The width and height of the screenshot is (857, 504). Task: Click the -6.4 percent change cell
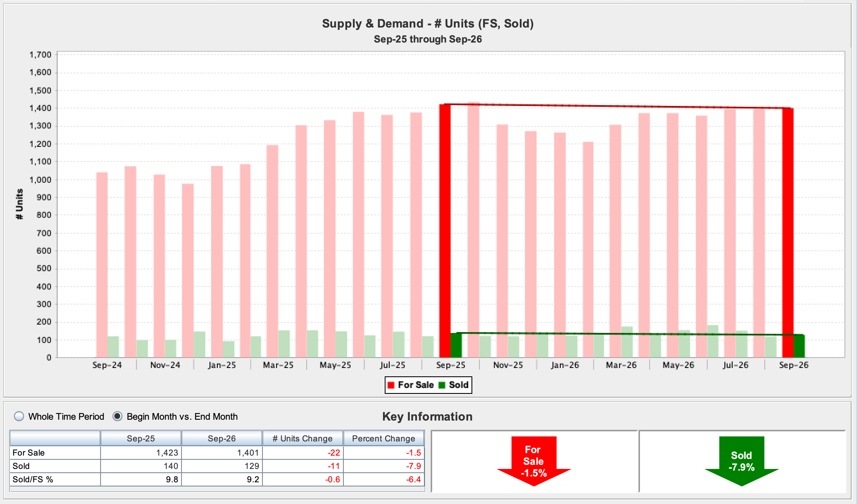click(383, 479)
